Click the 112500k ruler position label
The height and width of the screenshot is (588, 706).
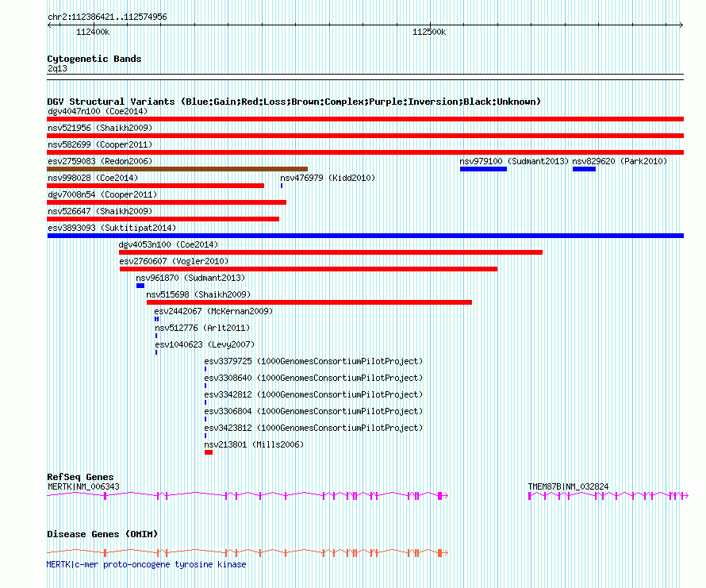coord(429,32)
